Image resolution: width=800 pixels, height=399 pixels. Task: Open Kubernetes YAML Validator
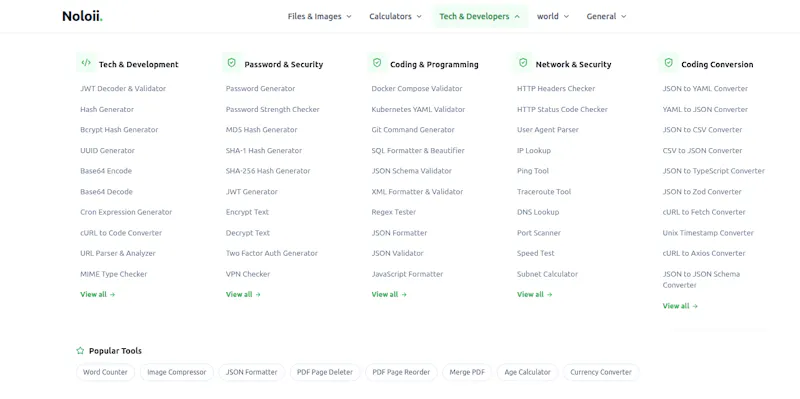418,110
